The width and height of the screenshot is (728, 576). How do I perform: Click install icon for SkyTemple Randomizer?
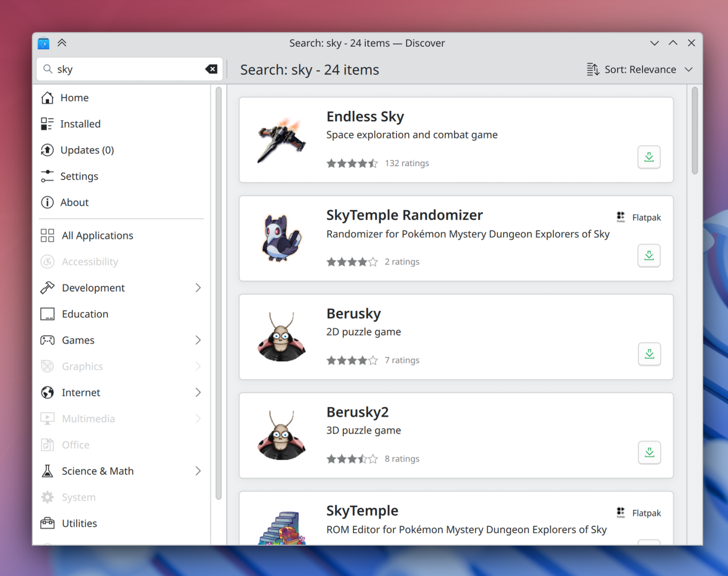click(x=648, y=255)
